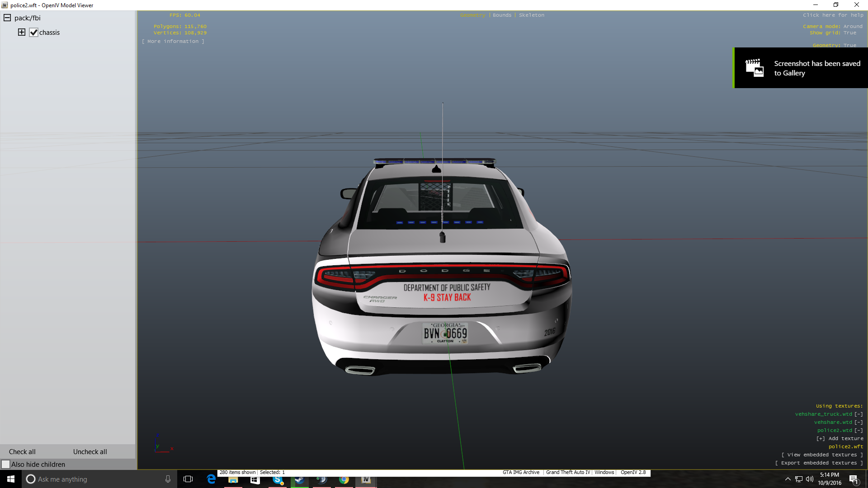Viewport: 868px width, 488px height.
Task: Click Uncheck all button
Action: 90,452
